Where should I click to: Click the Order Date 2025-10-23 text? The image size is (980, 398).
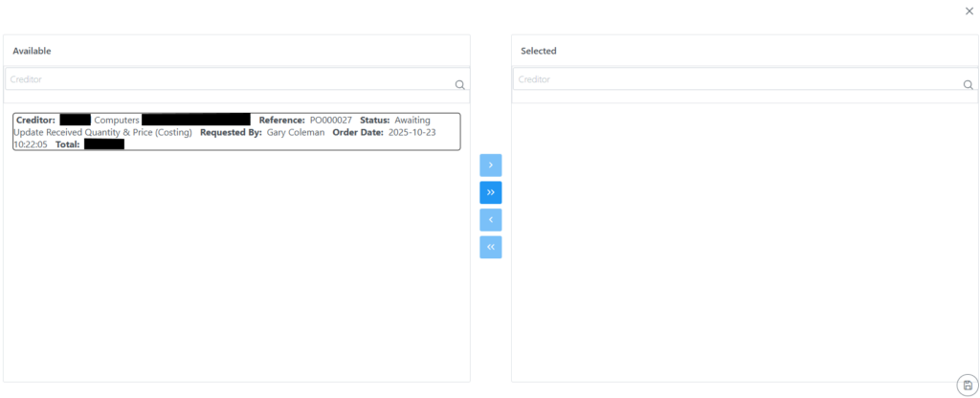[x=412, y=132]
